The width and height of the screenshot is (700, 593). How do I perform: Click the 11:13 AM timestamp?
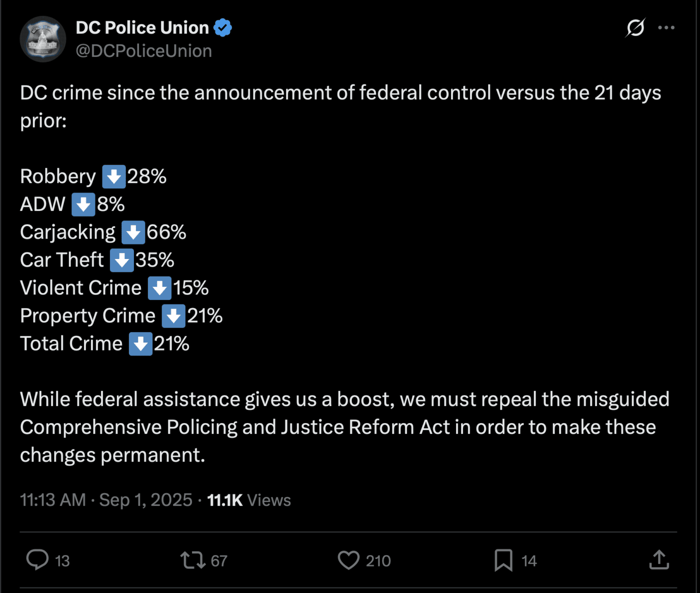point(53,500)
